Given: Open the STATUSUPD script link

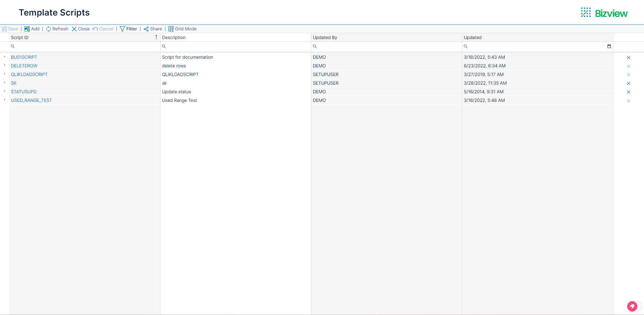Looking at the screenshot, I should (24, 92).
